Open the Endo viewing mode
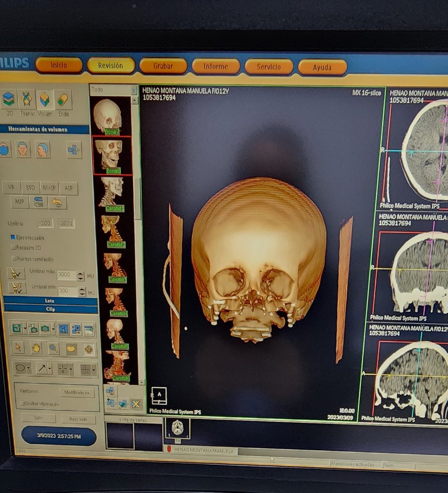 tap(63, 100)
